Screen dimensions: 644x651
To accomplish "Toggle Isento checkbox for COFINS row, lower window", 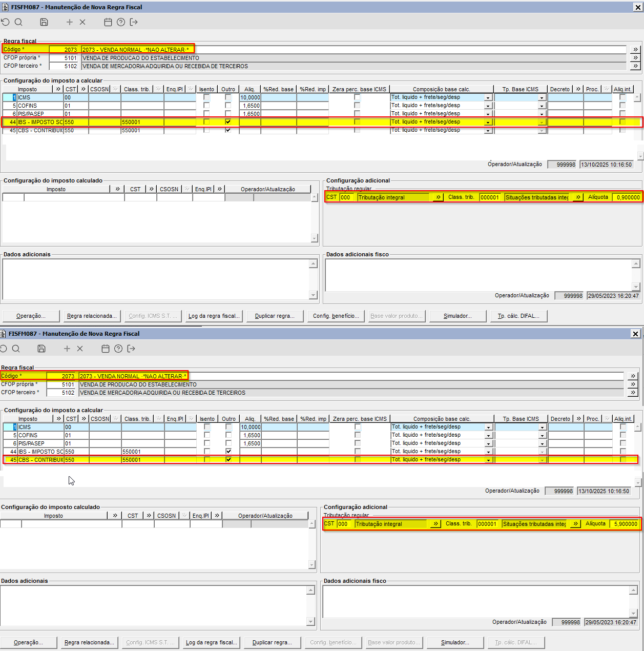I will (207, 435).
